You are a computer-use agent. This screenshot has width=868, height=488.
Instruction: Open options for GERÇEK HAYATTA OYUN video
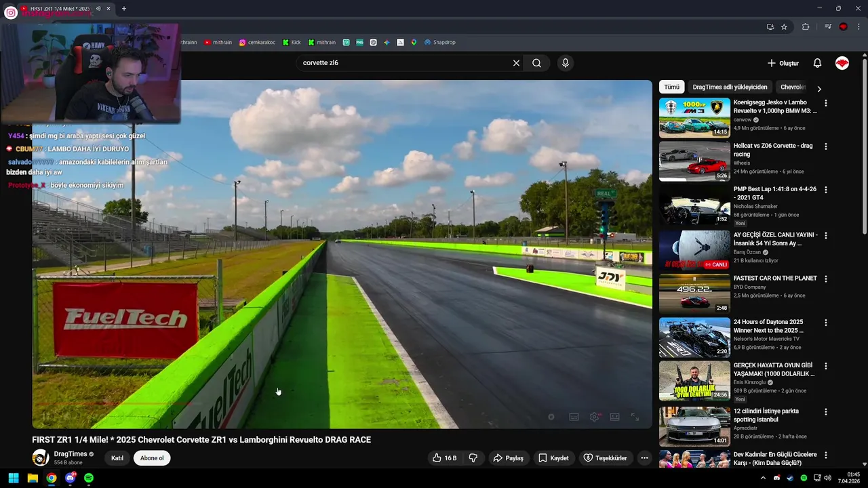click(825, 366)
